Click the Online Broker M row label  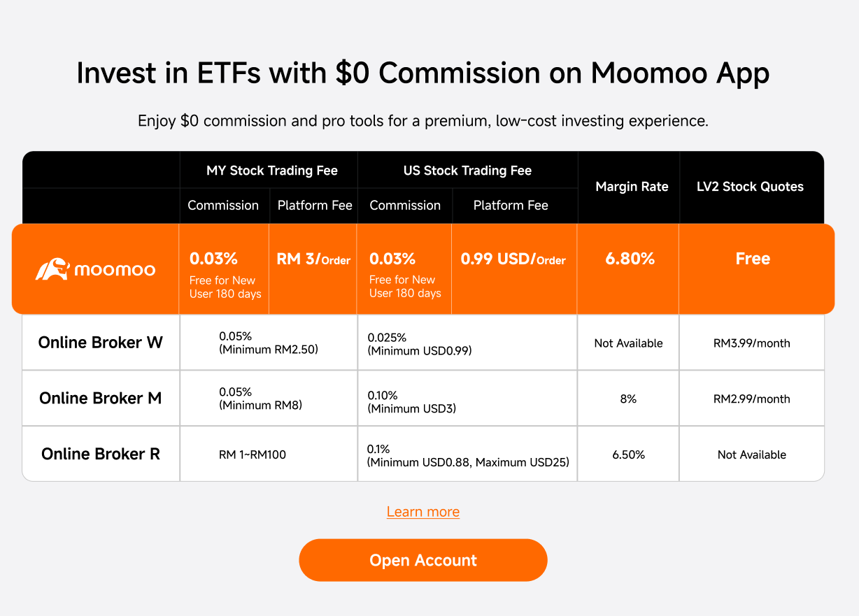click(101, 399)
